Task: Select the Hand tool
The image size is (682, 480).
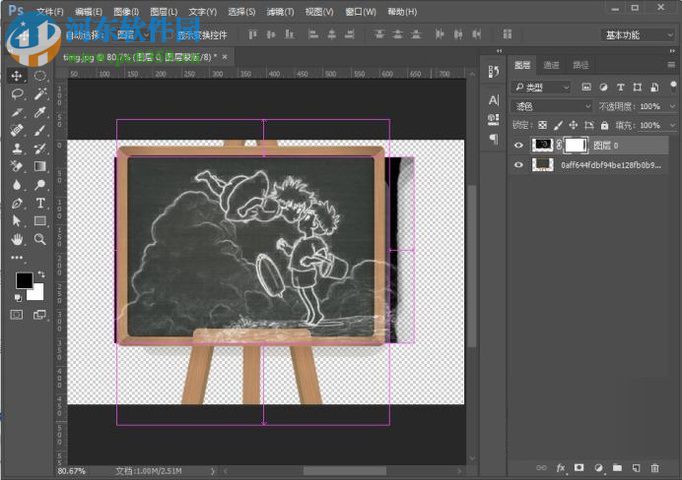Action: (x=17, y=239)
